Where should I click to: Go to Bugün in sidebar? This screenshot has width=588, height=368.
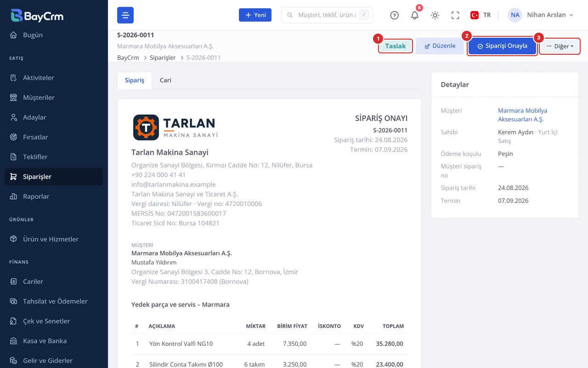(54, 35)
